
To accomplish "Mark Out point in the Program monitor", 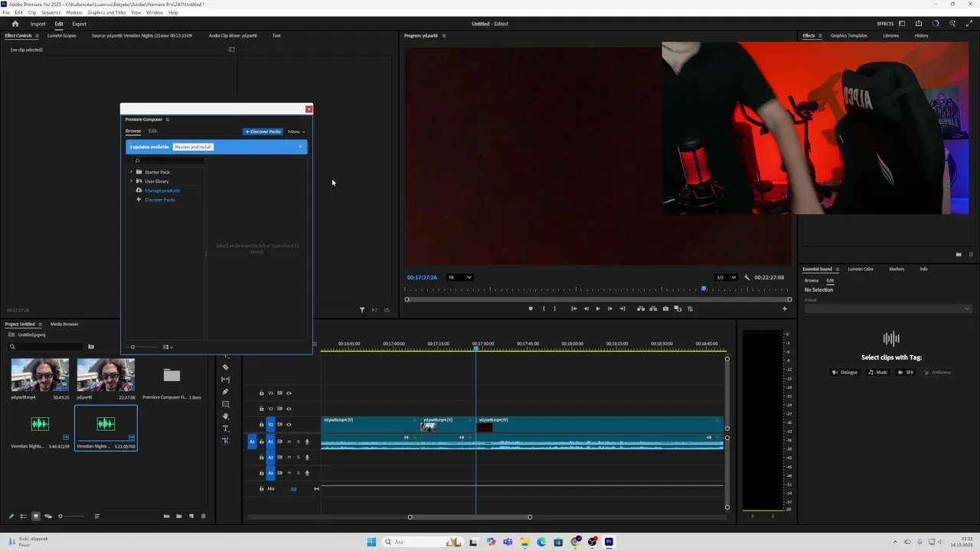I will point(555,308).
